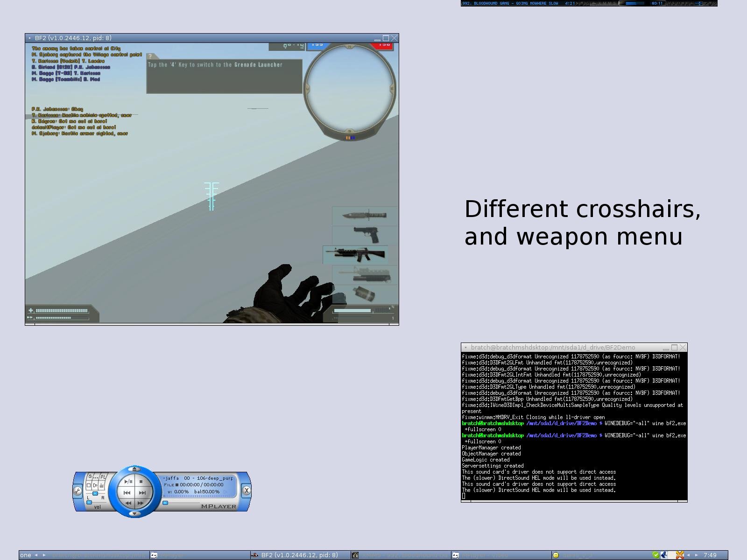Select the knife in BF2 weapon menu
747x560 pixels.
[365, 216]
